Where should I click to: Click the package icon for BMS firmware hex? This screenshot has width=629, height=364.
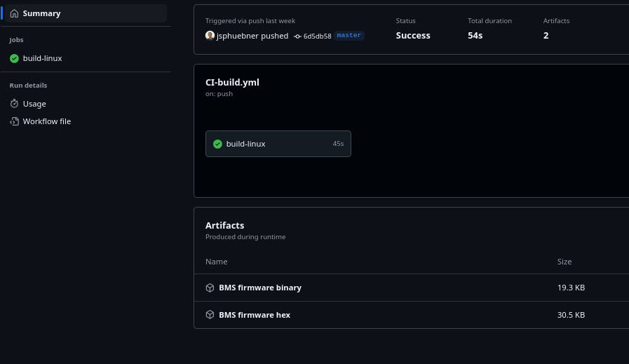[210, 315]
